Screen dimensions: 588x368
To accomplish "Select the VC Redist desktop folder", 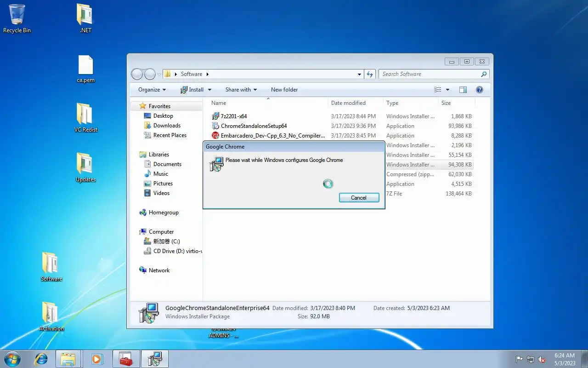I will 85,118.
